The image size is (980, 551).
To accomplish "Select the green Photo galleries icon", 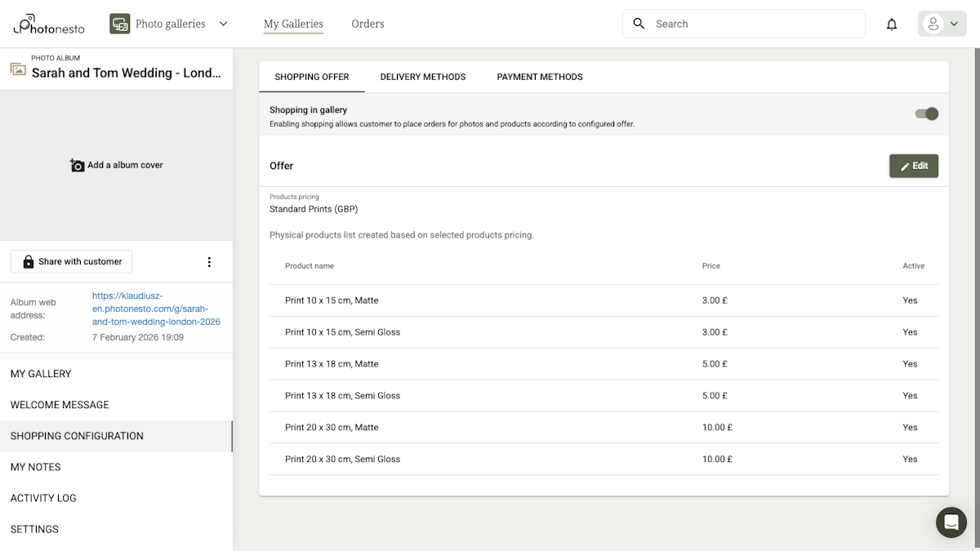I will click(119, 23).
